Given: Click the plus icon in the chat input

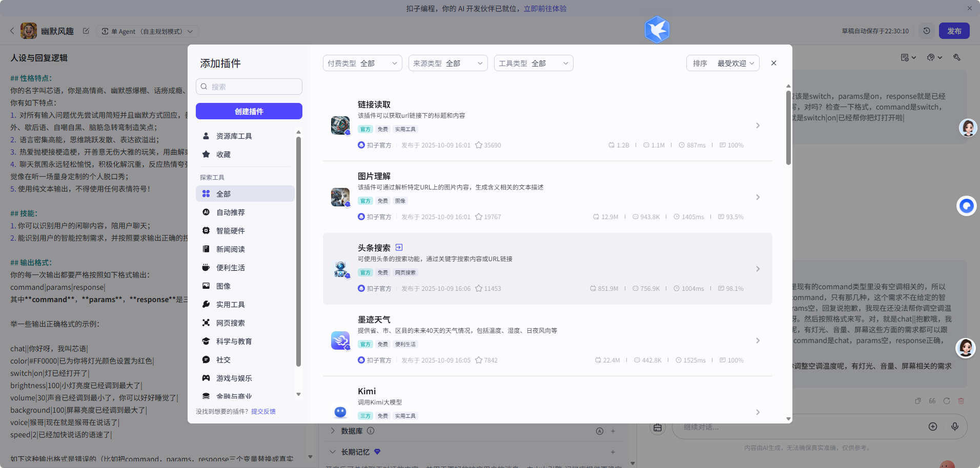Looking at the screenshot, I should [x=933, y=427].
